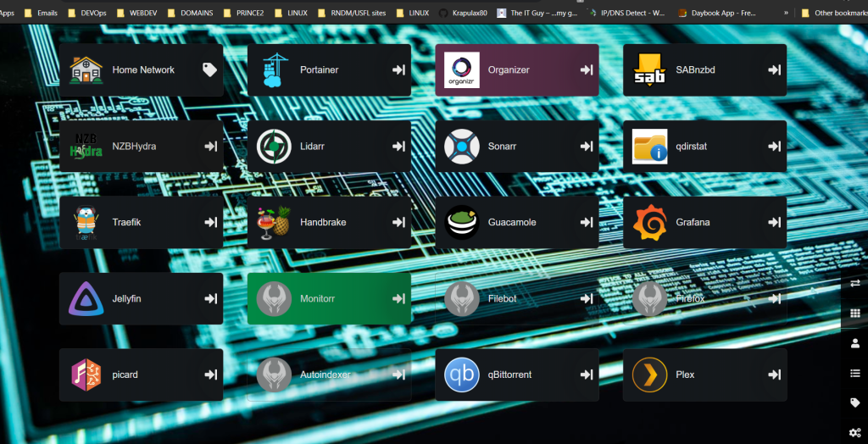Open the PRINCE2 bookmark folder
This screenshot has width=868, height=444.
pos(243,13)
